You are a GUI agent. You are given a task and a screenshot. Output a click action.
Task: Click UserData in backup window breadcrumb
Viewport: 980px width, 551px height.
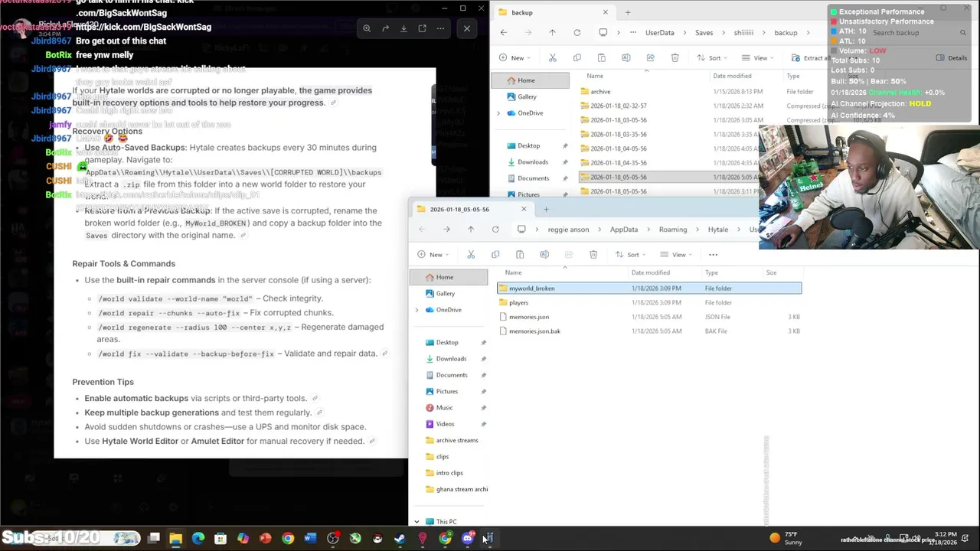click(x=659, y=32)
